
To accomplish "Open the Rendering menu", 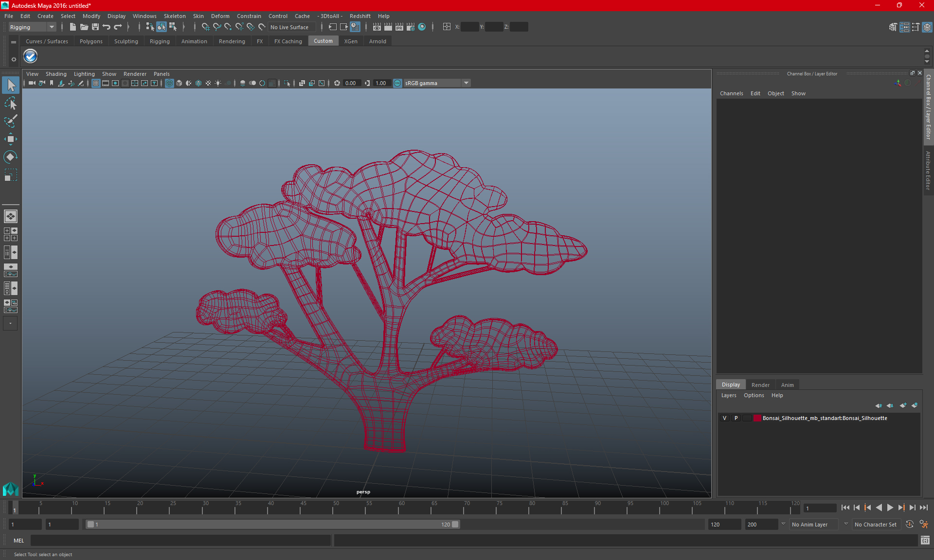I will (x=232, y=41).
